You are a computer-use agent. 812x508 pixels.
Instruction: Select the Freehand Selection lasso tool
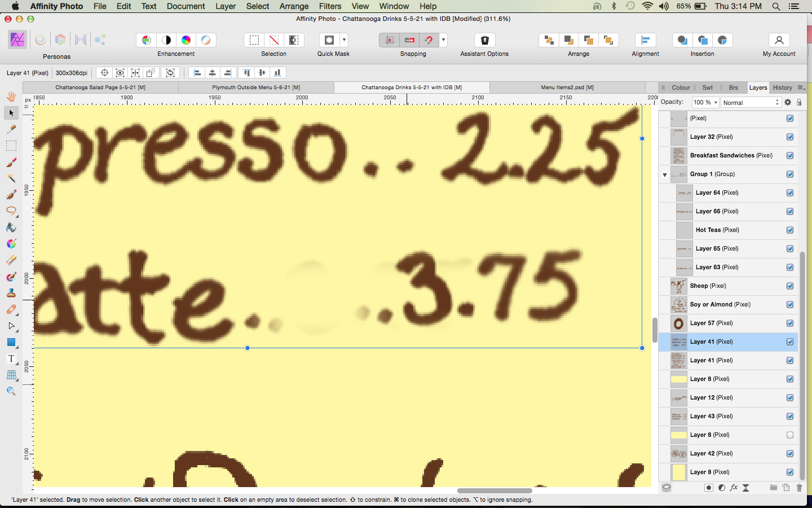[x=11, y=211]
